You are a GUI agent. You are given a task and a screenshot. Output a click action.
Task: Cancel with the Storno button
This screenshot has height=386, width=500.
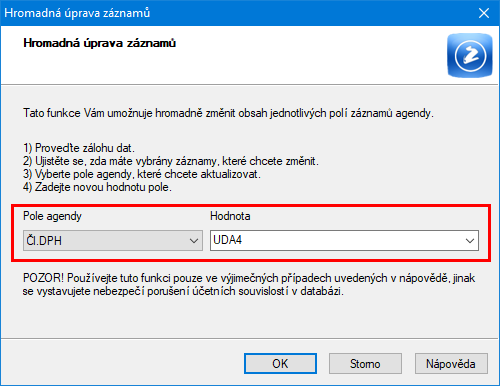pyautogui.click(x=365, y=364)
